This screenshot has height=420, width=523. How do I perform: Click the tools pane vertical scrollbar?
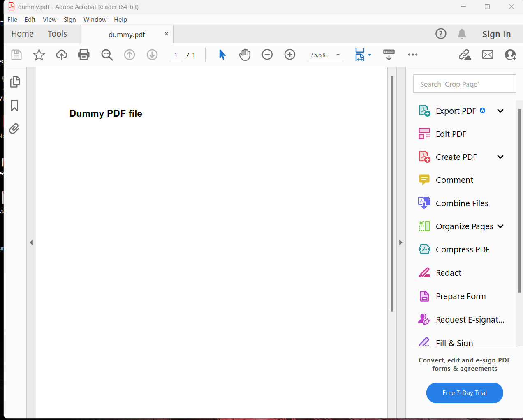pos(520,200)
